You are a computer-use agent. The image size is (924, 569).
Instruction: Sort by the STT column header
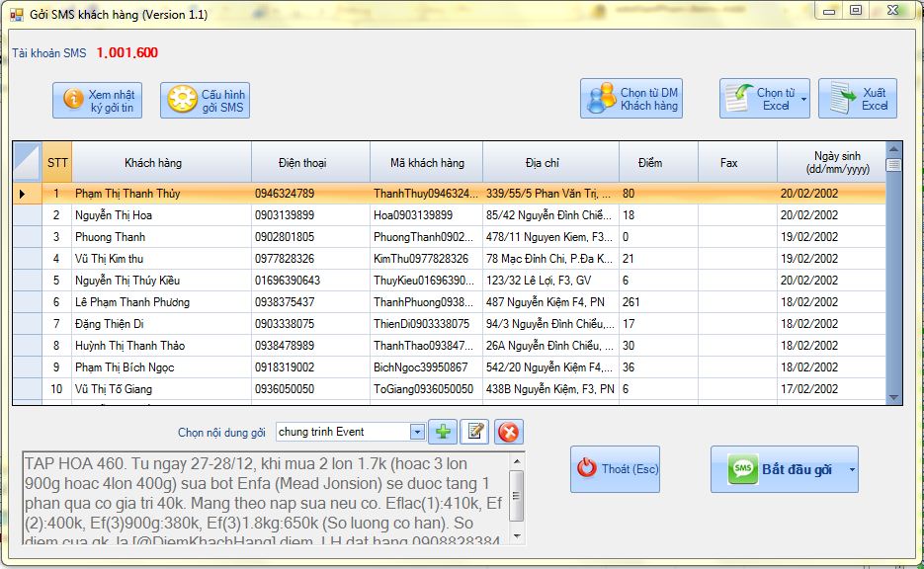tap(57, 162)
